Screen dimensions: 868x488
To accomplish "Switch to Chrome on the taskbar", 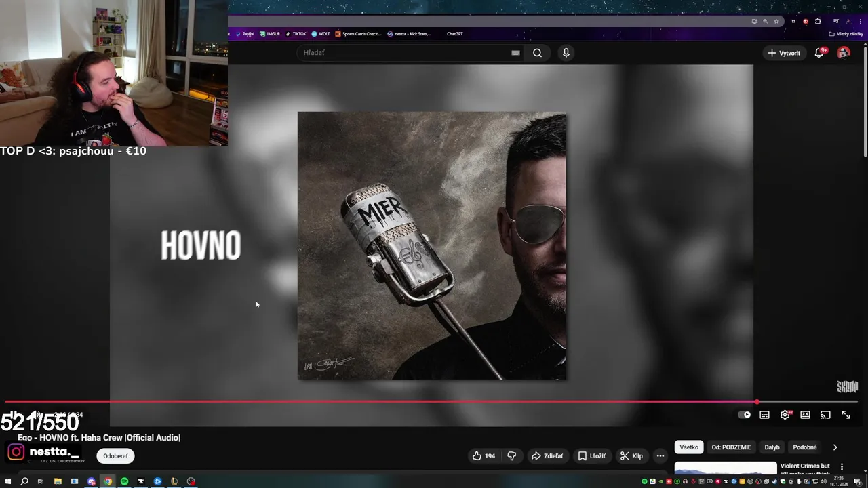I will [x=108, y=481].
